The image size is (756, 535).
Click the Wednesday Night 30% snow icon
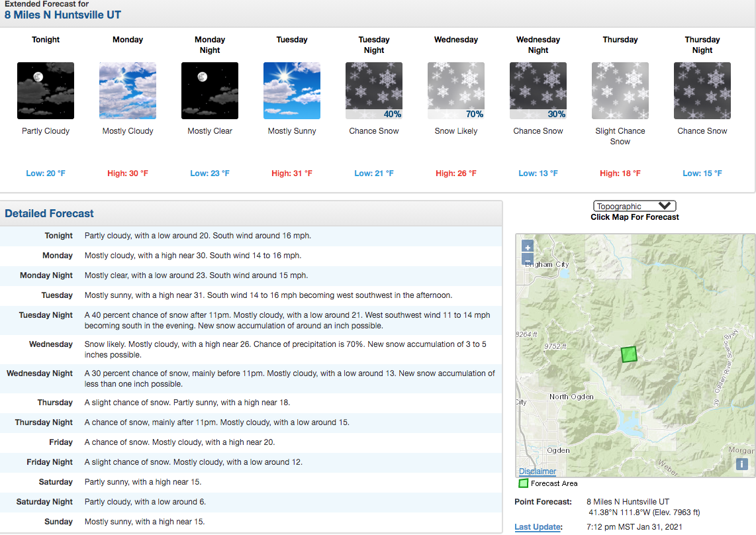click(538, 91)
